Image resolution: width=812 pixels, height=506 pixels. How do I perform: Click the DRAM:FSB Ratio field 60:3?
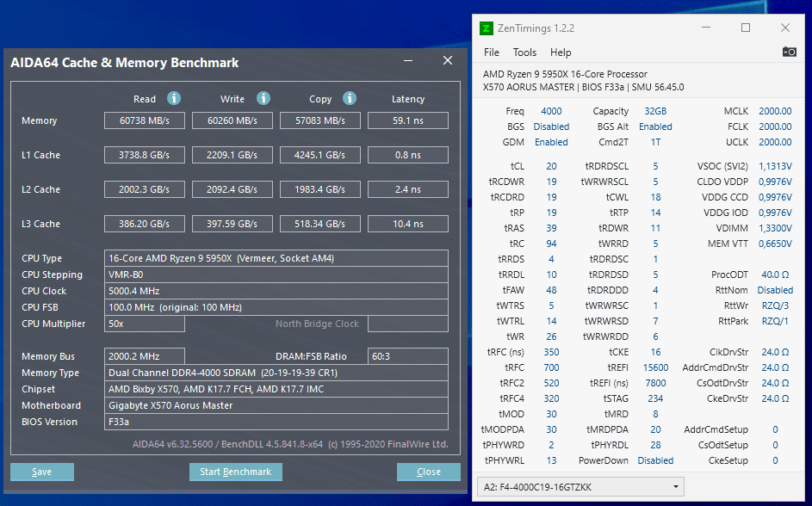tap(408, 356)
